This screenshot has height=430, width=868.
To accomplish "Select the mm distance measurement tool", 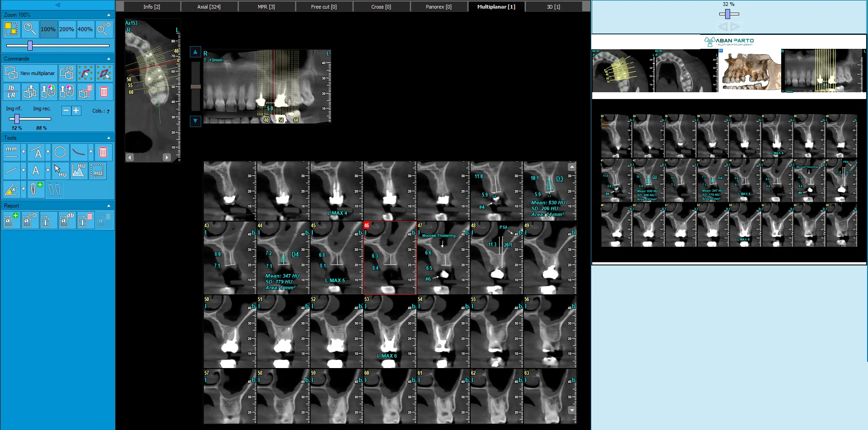I will point(11,152).
